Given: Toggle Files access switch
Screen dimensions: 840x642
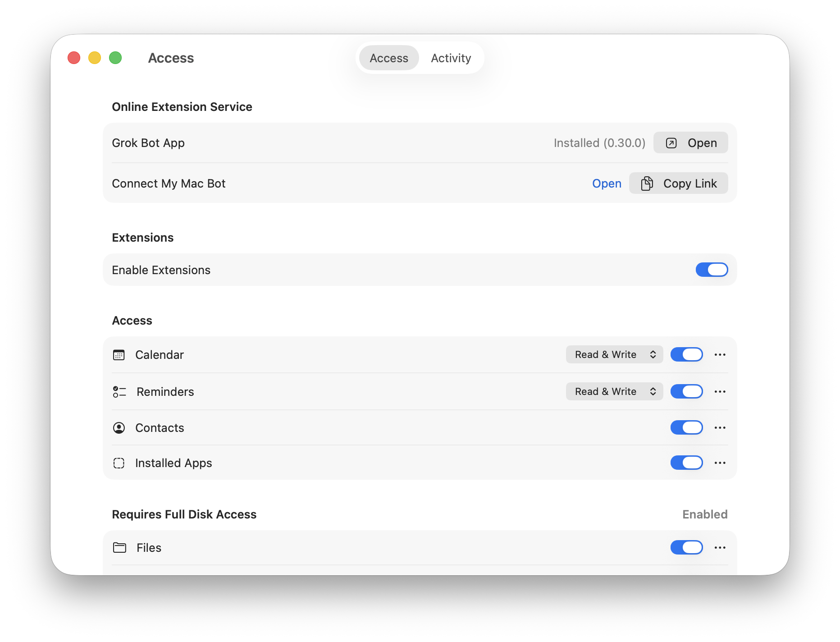Looking at the screenshot, I should pyautogui.click(x=687, y=548).
